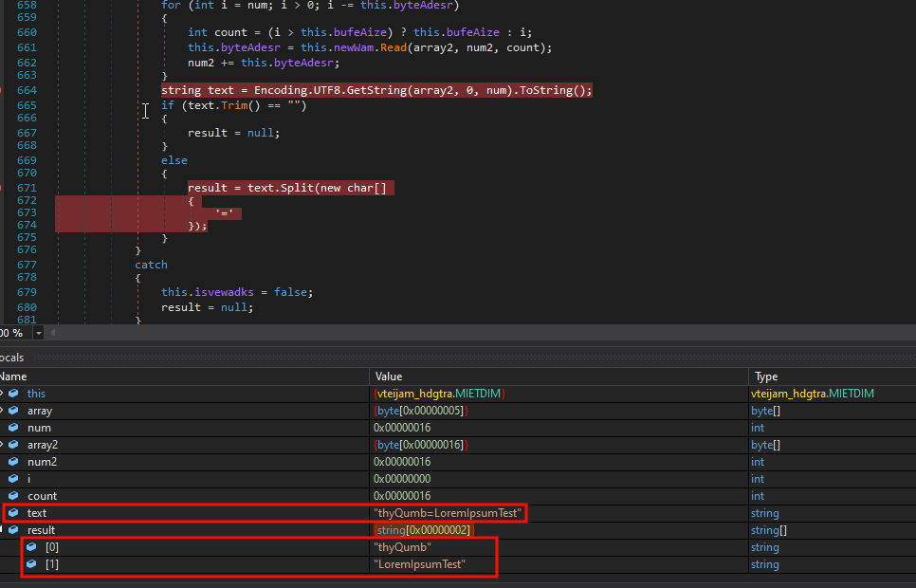This screenshot has width=916, height=588.
Task: Click the variable icon next to 'count'
Action: click(x=13, y=496)
